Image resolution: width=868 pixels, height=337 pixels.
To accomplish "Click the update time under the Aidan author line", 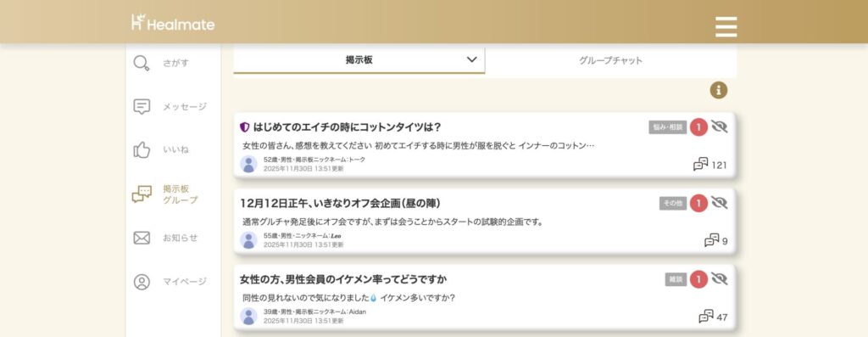I will (303, 320).
